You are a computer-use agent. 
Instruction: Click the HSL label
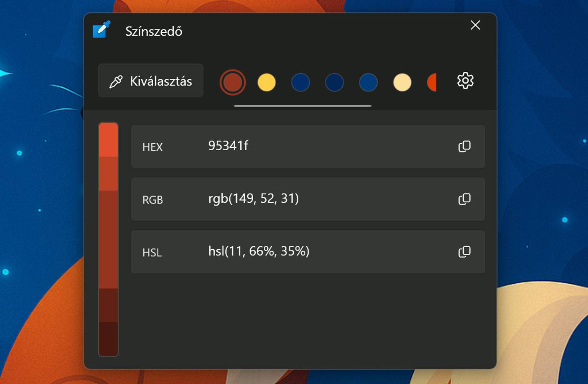pos(152,253)
